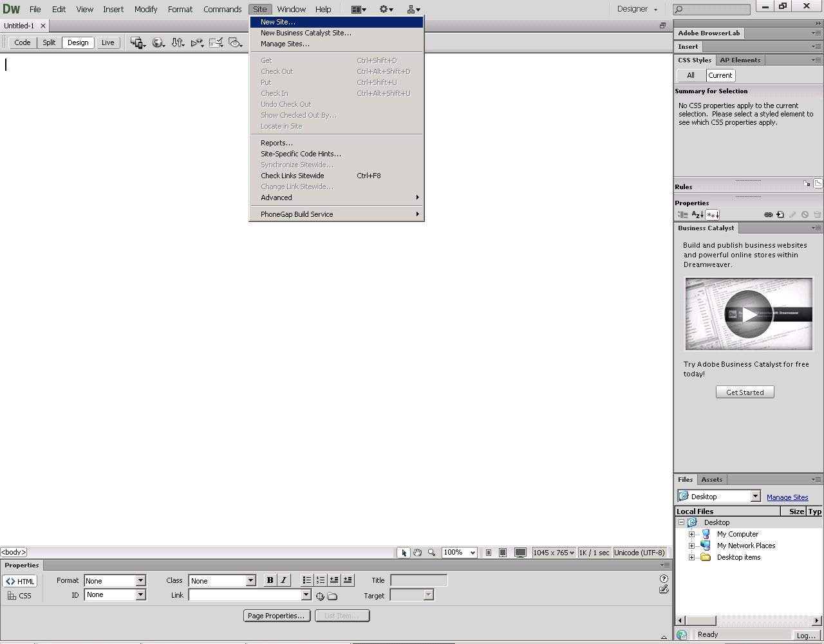The image size is (824, 644).
Task: Select the Select (arrow) tool in status bar
Action: click(404, 553)
